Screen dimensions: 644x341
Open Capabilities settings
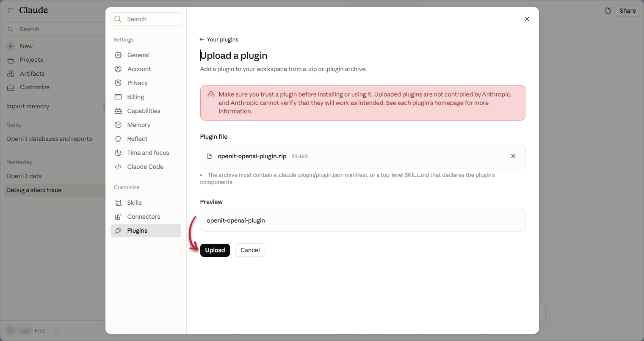point(146,111)
